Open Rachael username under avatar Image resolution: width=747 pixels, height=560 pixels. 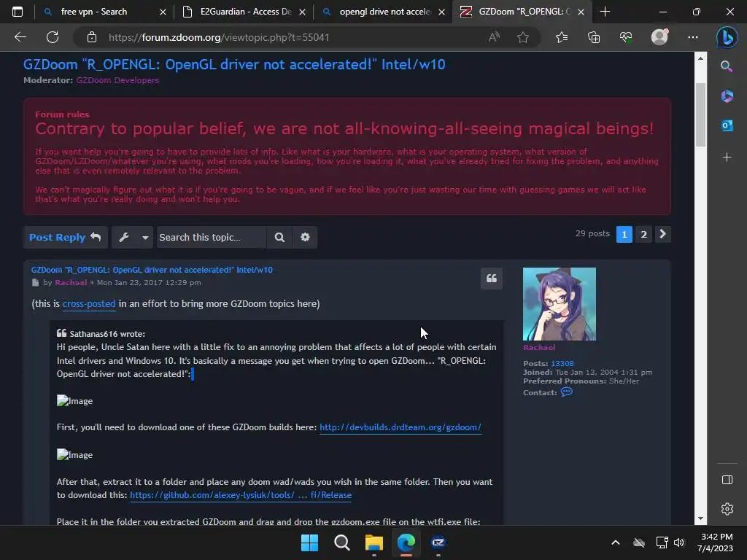(539, 348)
